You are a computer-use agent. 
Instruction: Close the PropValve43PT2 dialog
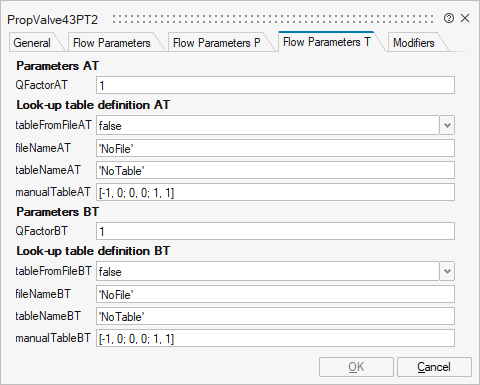[x=465, y=18]
